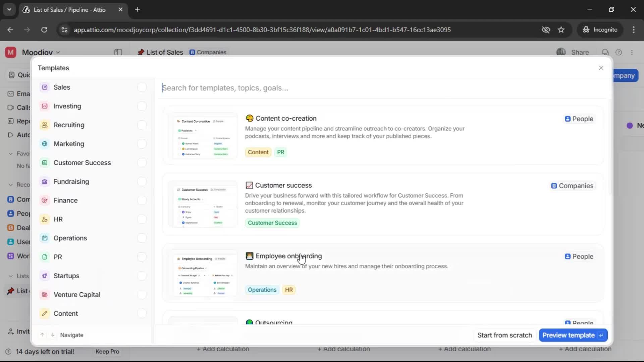Click Start from scratch button
Image resolution: width=644 pixels, height=362 pixels.
[504, 335]
